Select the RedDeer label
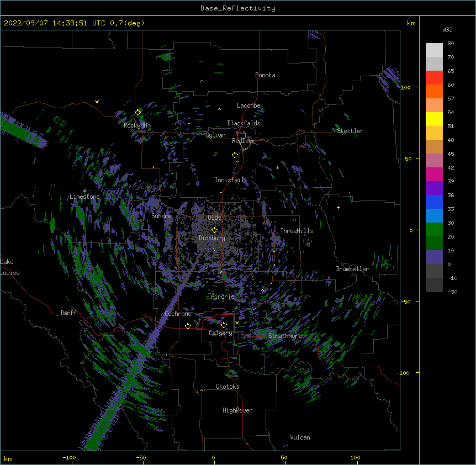The width and height of the screenshot is (476, 465). [243, 141]
